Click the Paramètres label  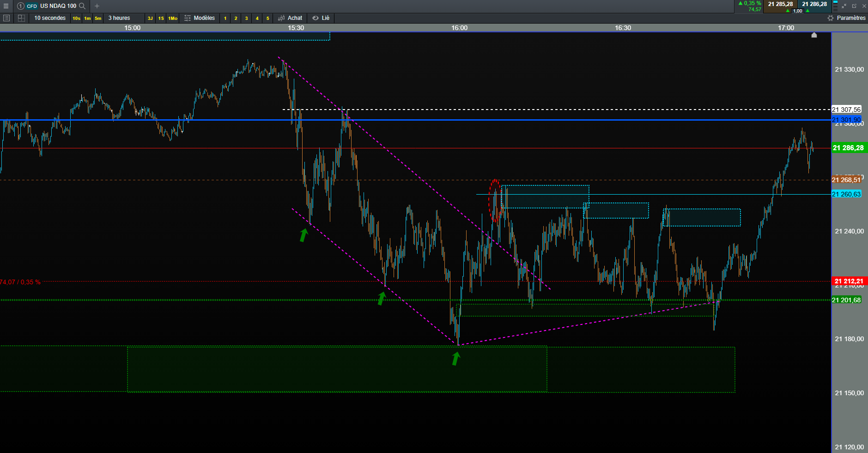[851, 18]
